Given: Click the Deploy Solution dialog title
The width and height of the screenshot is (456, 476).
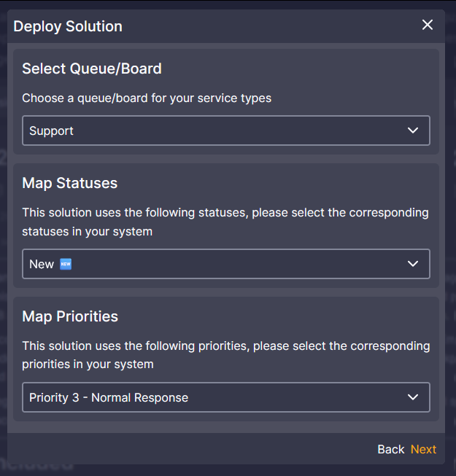Looking at the screenshot, I should pyautogui.click(x=68, y=27).
